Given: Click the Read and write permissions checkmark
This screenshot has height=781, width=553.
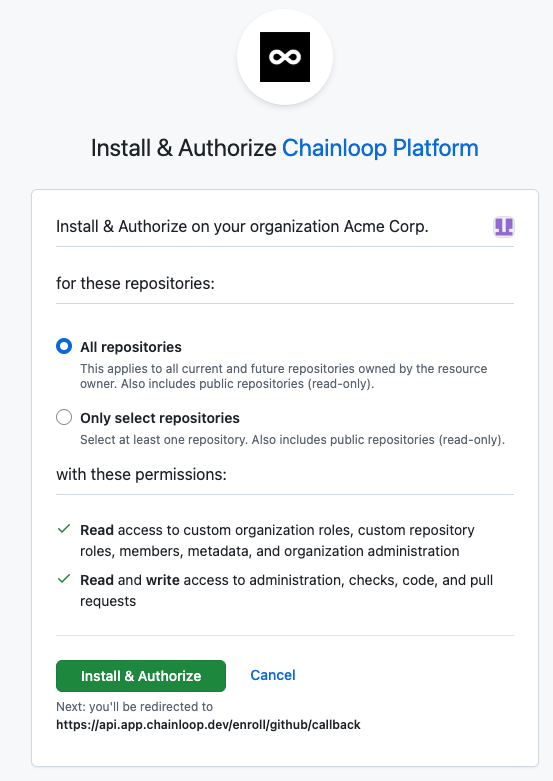Looking at the screenshot, I should tap(64, 579).
